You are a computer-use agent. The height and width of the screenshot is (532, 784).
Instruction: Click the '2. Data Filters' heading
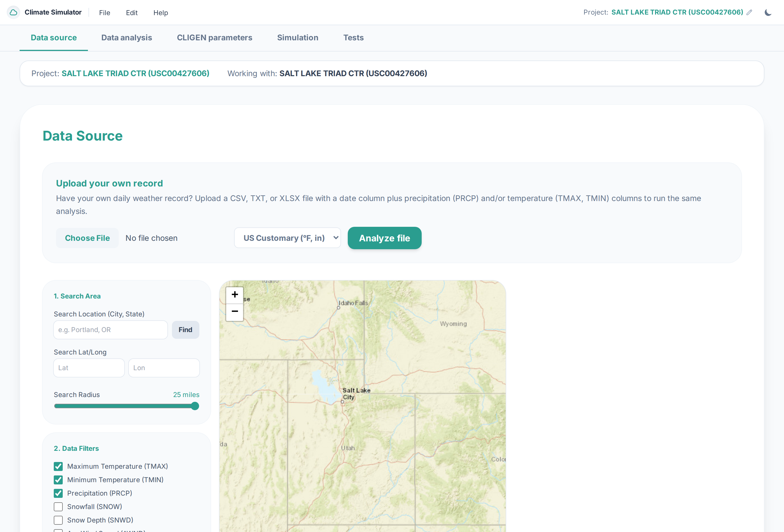[76, 449]
